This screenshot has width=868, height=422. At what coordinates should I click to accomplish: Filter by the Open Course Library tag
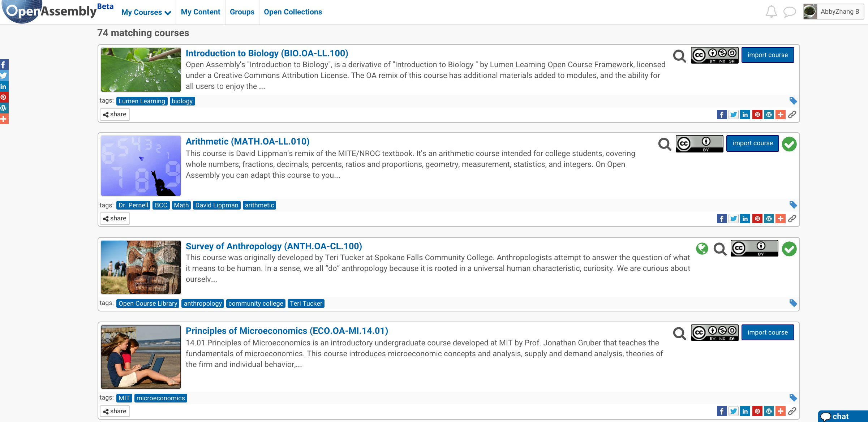148,303
